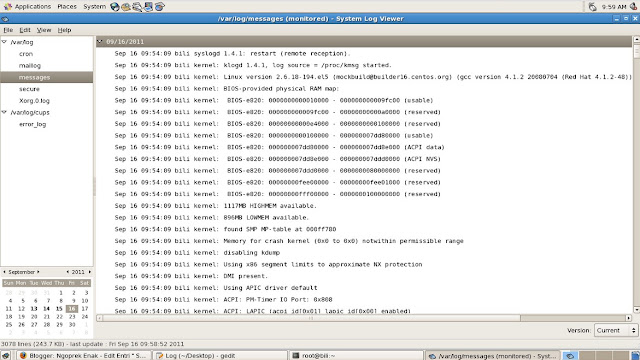640x360 pixels.
Task: Click System Log Viewer taskbar button
Action: (x=493, y=356)
